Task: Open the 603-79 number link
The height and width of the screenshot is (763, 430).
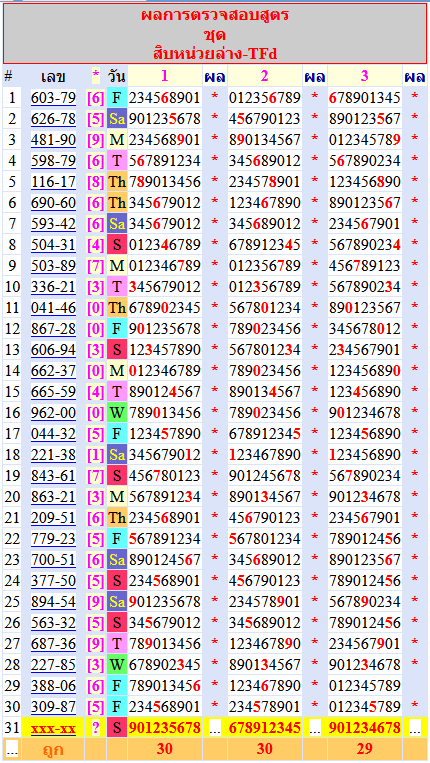Action: coord(54,98)
